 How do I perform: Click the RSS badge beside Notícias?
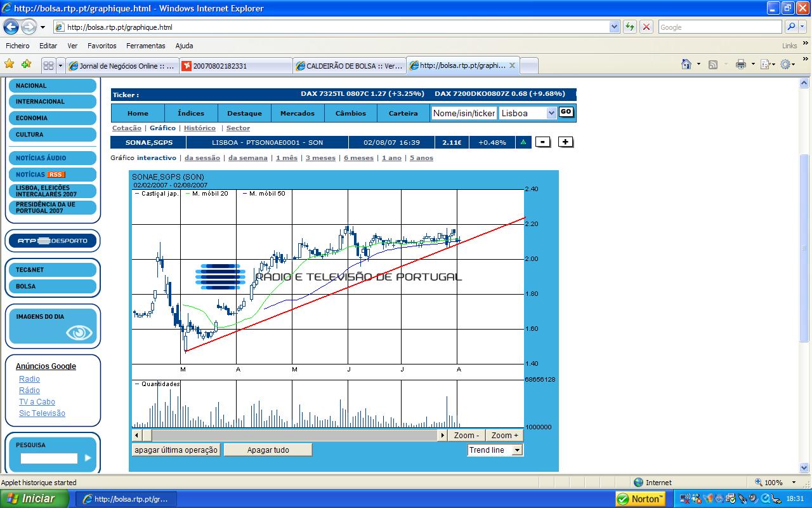(x=56, y=175)
